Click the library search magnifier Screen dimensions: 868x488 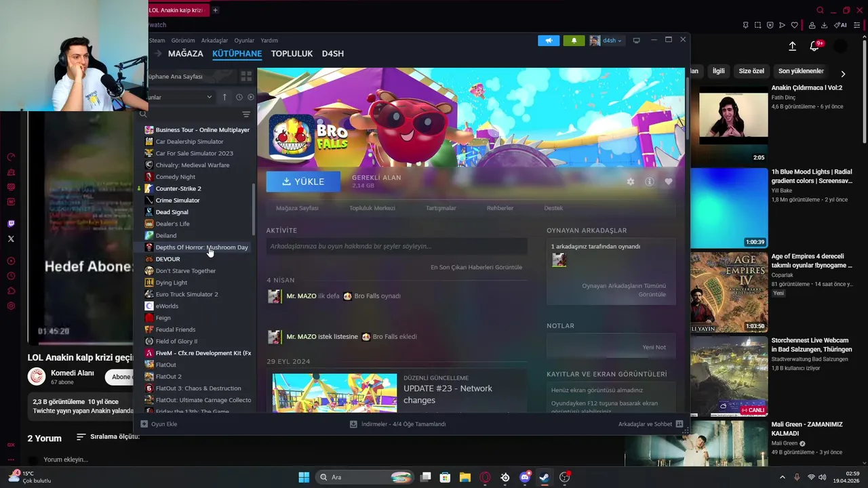[x=143, y=115]
